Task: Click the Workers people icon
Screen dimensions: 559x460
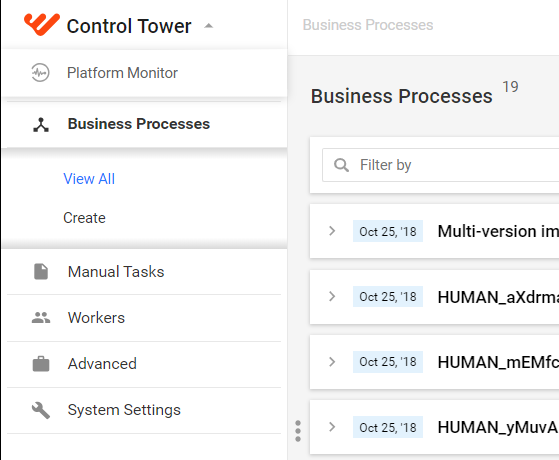Action: pyautogui.click(x=41, y=317)
